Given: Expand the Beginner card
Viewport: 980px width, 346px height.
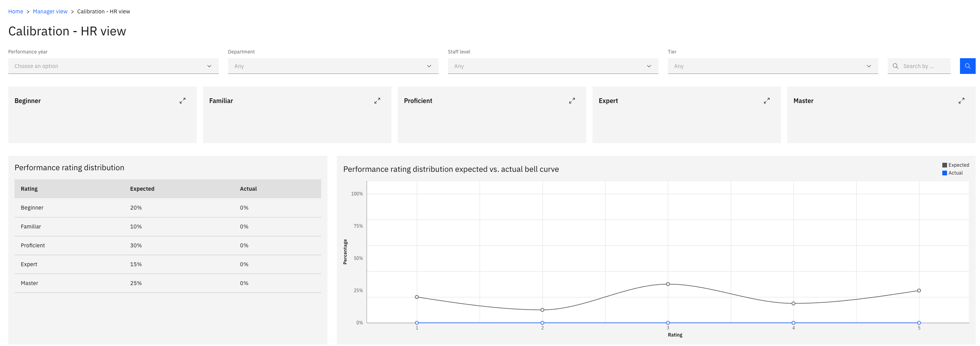Looking at the screenshot, I should click(x=183, y=101).
